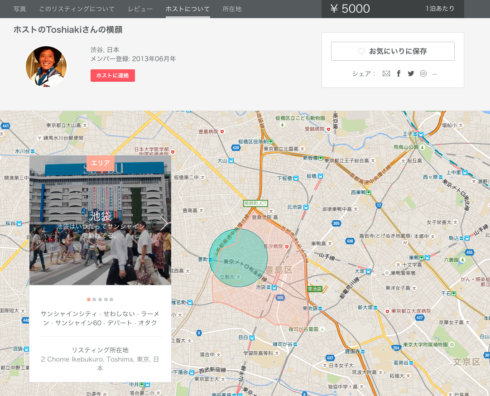Image resolution: width=490 pixels, height=396 pixels.
Task: Click the 目白 station marker on map
Action: tap(252, 338)
